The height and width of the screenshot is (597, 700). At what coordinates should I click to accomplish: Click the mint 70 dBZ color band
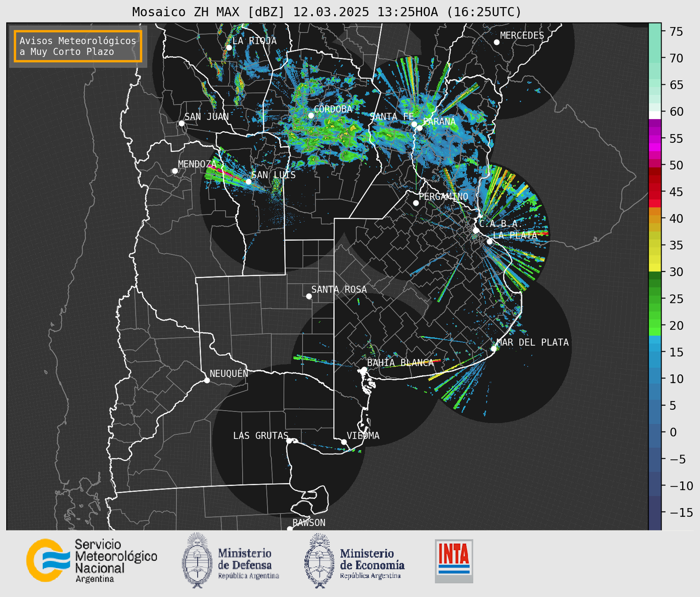[x=655, y=58]
